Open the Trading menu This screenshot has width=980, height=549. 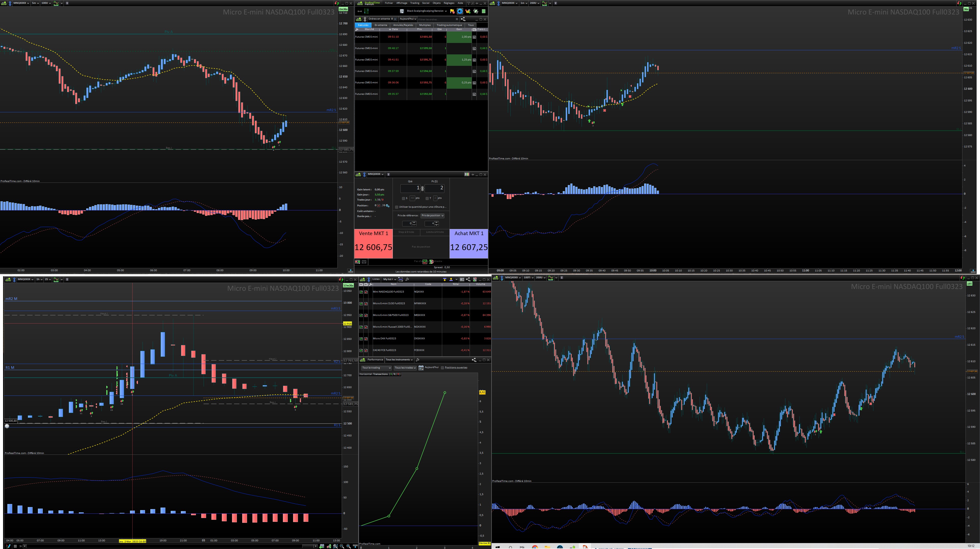pos(414,3)
